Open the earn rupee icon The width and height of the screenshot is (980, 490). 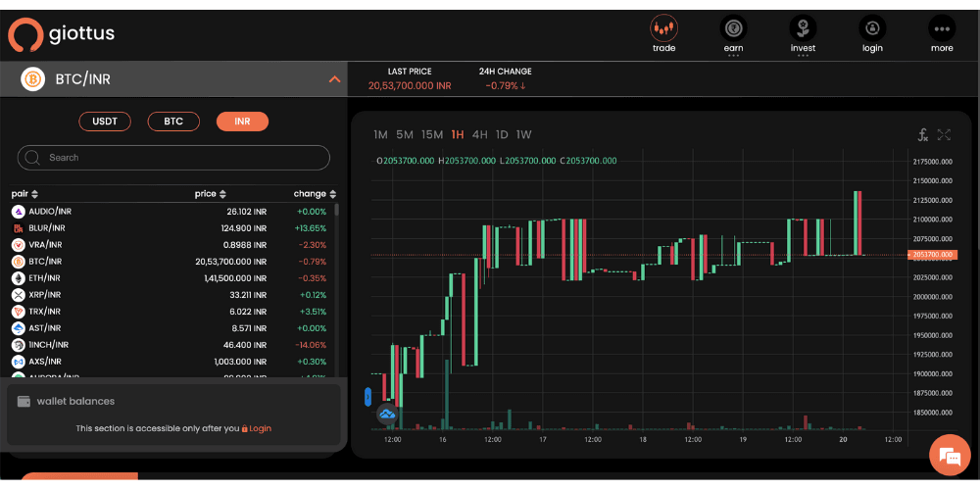click(x=733, y=27)
